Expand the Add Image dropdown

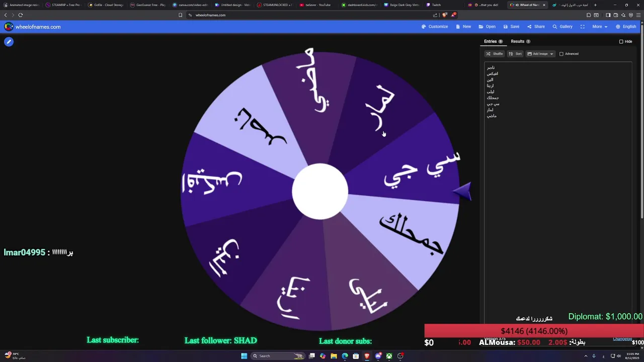(x=540, y=54)
